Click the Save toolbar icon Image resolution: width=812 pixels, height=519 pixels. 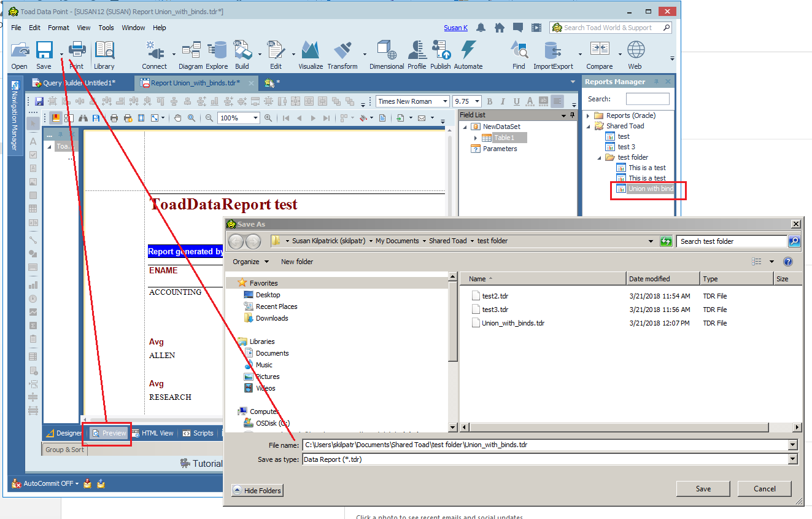[44, 55]
